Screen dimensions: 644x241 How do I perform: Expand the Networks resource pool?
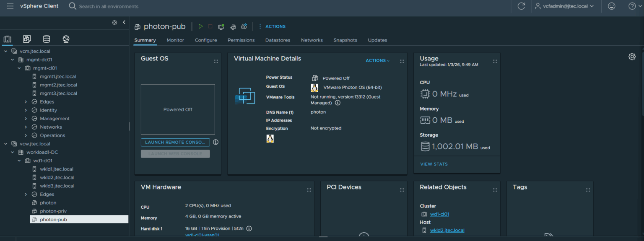click(26, 127)
